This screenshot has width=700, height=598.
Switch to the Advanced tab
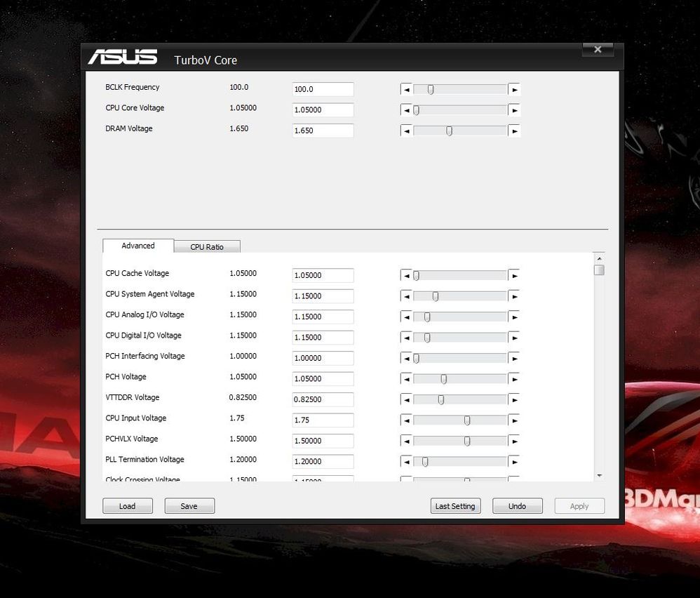pyautogui.click(x=138, y=246)
